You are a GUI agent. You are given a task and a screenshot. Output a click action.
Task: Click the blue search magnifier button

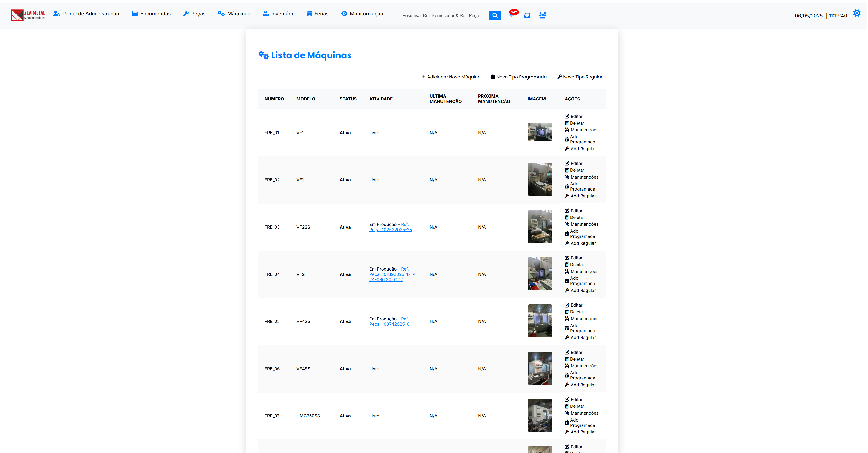pyautogui.click(x=495, y=15)
